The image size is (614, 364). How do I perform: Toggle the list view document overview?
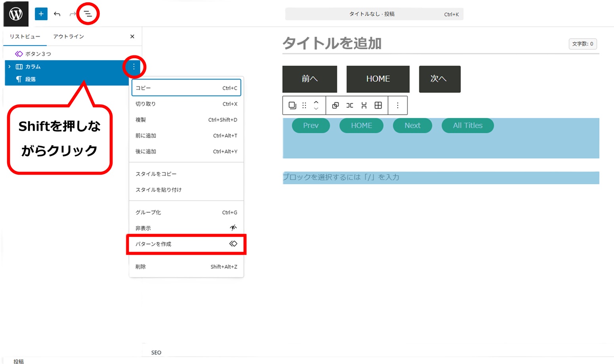pyautogui.click(x=88, y=14)
